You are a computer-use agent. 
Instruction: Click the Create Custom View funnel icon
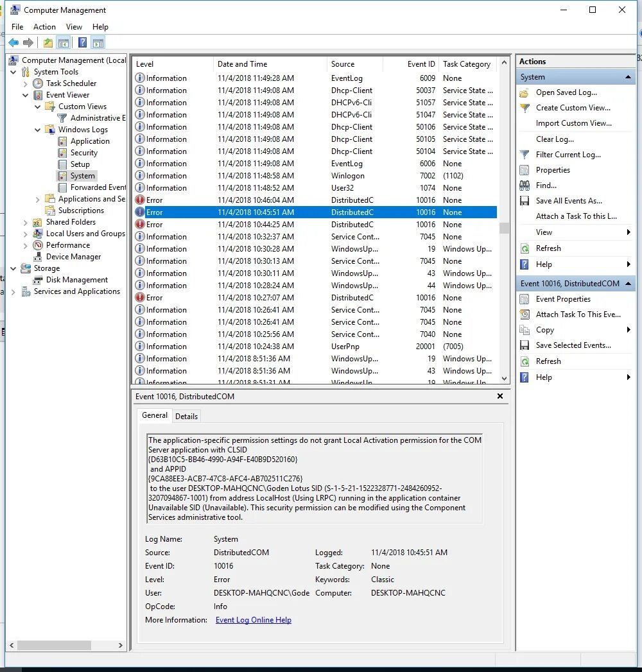[x=525, y=108]
